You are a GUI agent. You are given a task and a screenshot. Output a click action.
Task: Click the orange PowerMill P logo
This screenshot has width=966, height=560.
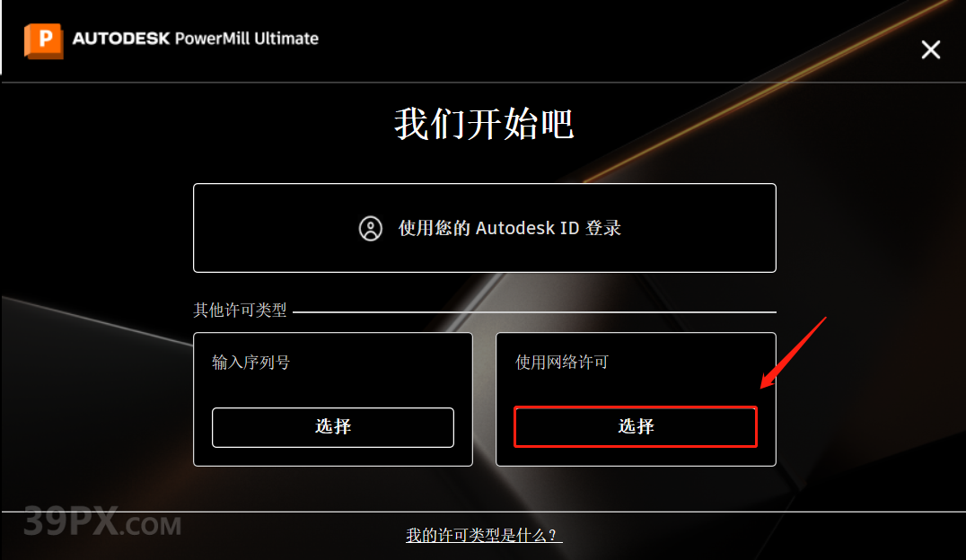tap(43, 40)
